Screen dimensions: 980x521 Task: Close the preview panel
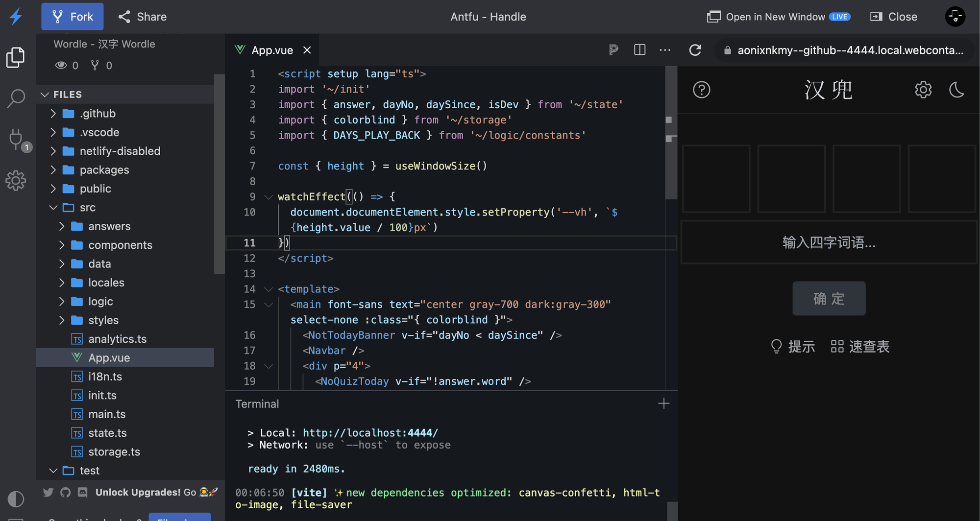(x=894, y=17)
